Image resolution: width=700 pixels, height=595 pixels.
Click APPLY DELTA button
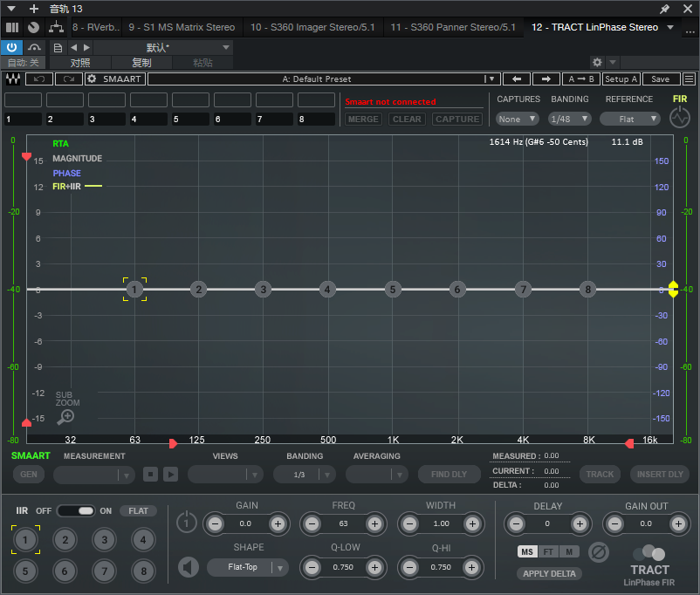click(549, 573)
